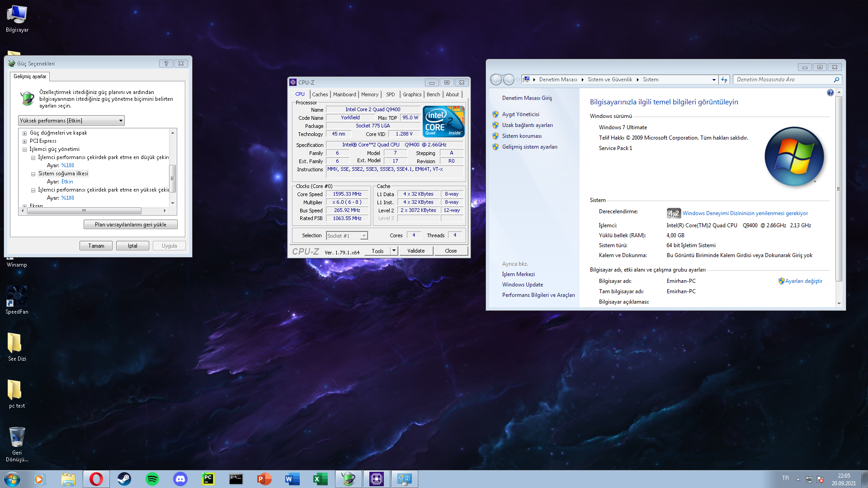Image resolution: width=868 pixels, height=488 pixels.
Task: Open PyCharm from the taskbar
Action: 208,479
